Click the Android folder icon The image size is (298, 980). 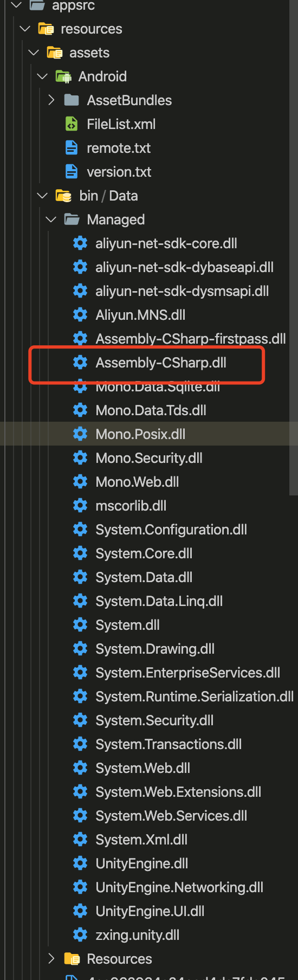coord(63,76)
